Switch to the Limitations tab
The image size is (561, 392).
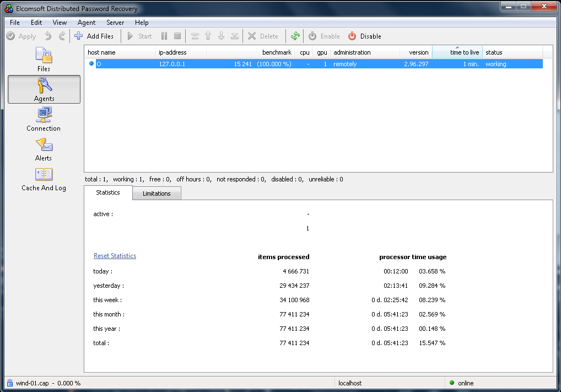click(x=157, y=194)
